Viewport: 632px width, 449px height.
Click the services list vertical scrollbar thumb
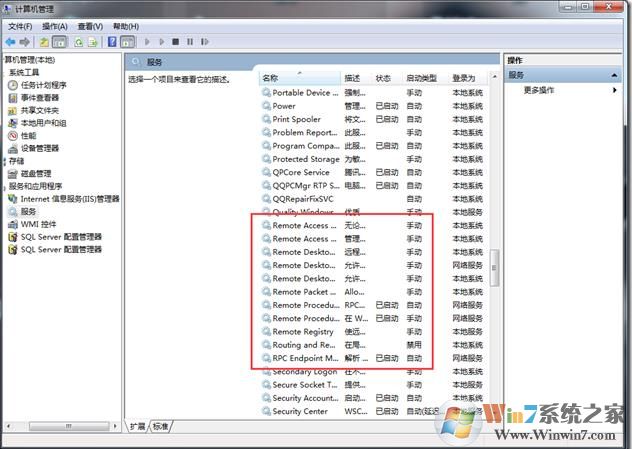click(x=494, y=268)
